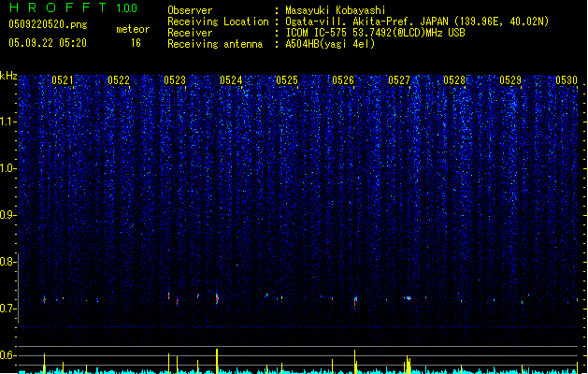This screenshot has height=374, width=588.
Task: Click the 0523 time marker
Action: click(175, 80)
